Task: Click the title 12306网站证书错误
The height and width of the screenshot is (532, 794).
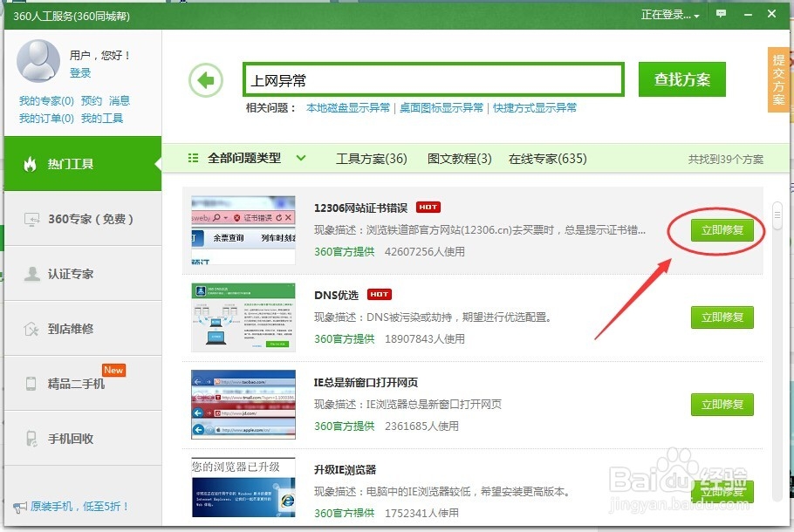Action: click(360, 208)
